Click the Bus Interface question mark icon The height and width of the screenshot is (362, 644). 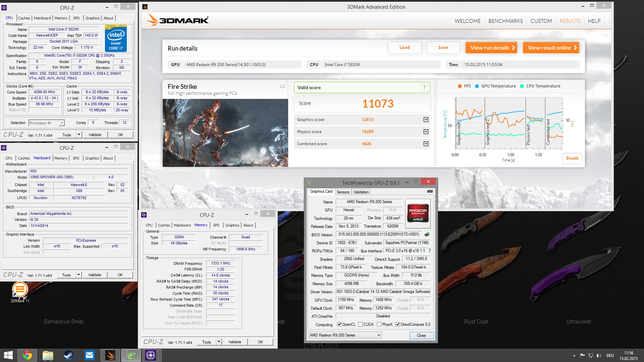pyautogui.click(x=429, y=251)
